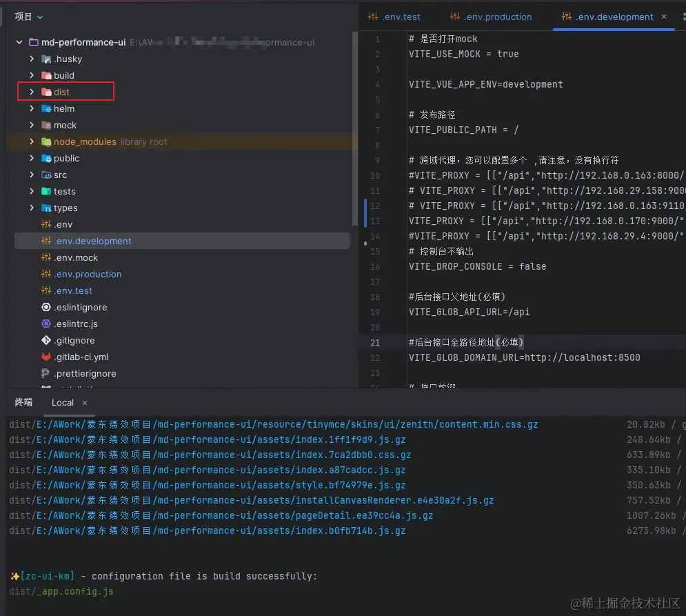
Task: Expand the .husky folder
Action: pos(32,59)
